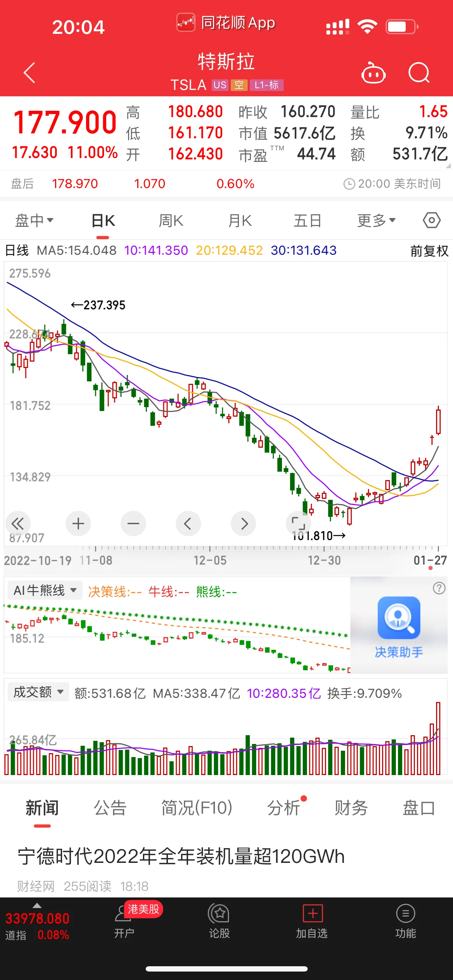
Task: Open the 成交额 indicator dropdown
Action: [x=38, y=692]
